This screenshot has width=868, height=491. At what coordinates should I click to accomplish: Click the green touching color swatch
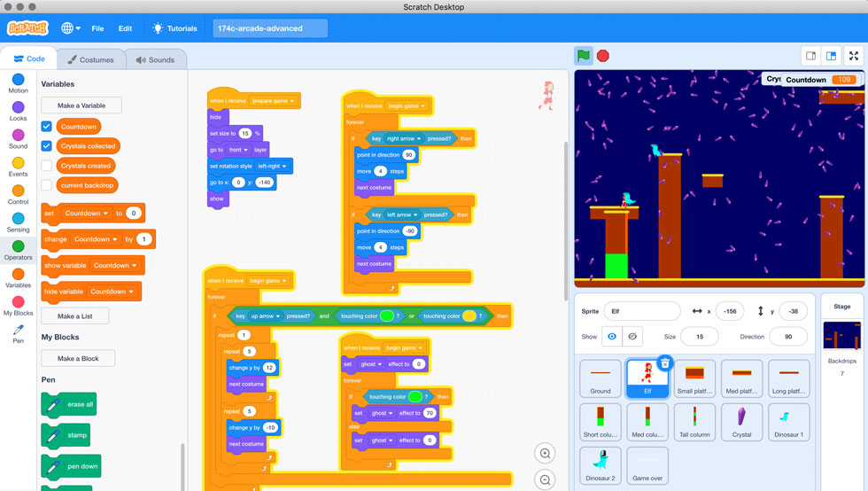point(387,316)
